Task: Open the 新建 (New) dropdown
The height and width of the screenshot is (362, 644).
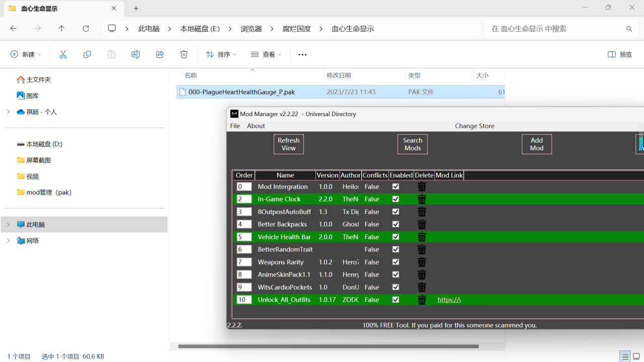Action: pyautogui.click(x=26, y=54)
